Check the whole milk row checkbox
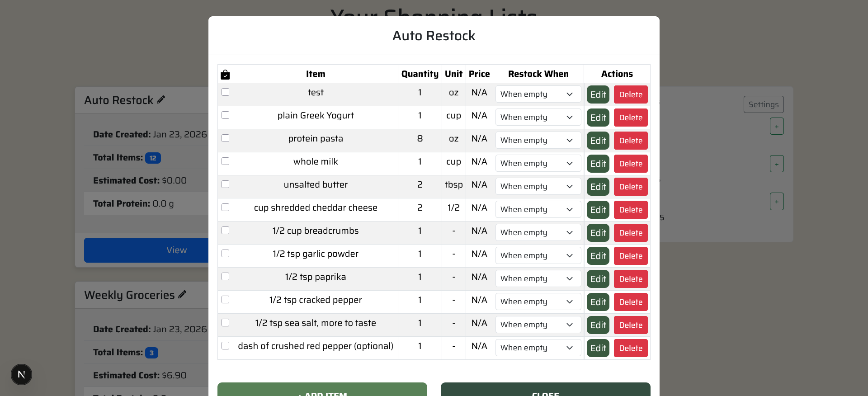Image resolution: width=868 pixels, height=396 pixels. click(225, 161)
